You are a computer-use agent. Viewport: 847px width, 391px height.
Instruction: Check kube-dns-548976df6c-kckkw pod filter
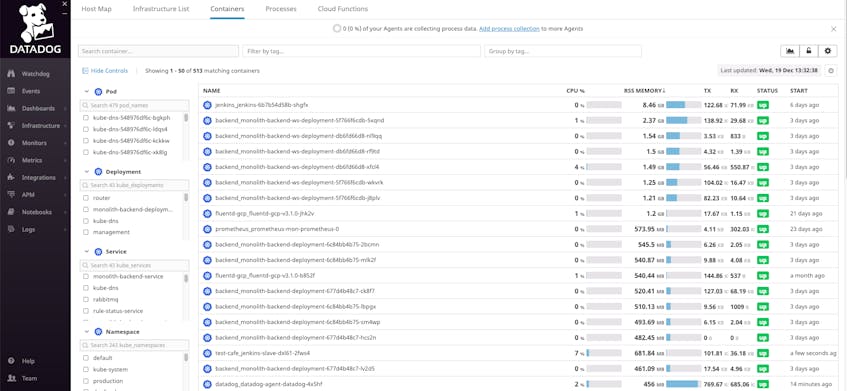click(85, 140)
